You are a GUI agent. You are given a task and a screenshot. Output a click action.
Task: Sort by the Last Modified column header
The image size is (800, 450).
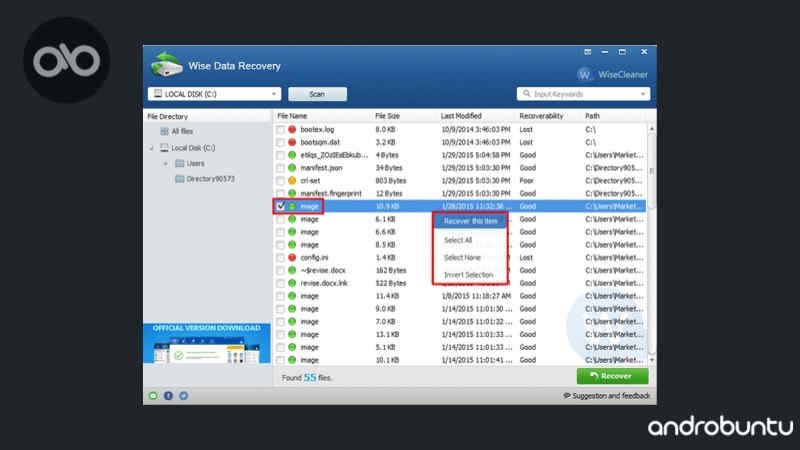click(x=461, y=116)
